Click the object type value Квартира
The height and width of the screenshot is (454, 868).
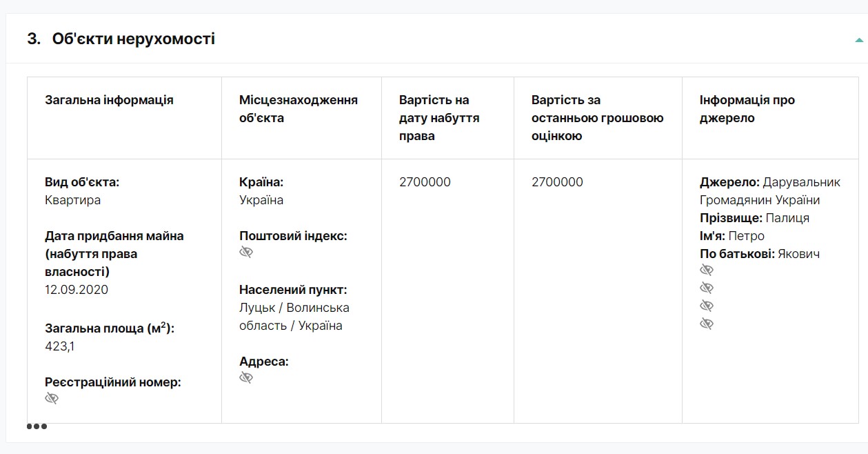pos(72,200)
